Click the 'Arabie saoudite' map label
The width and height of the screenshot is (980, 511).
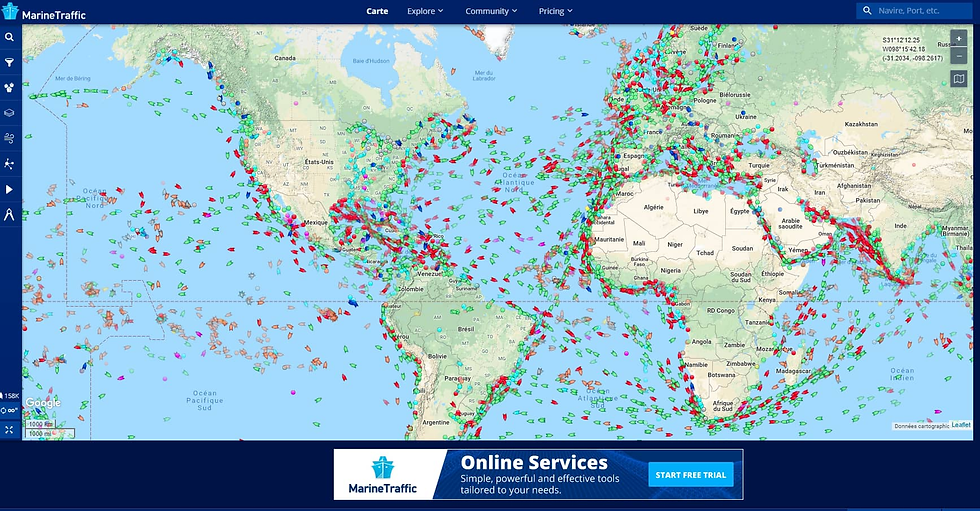tap(791, 224)
